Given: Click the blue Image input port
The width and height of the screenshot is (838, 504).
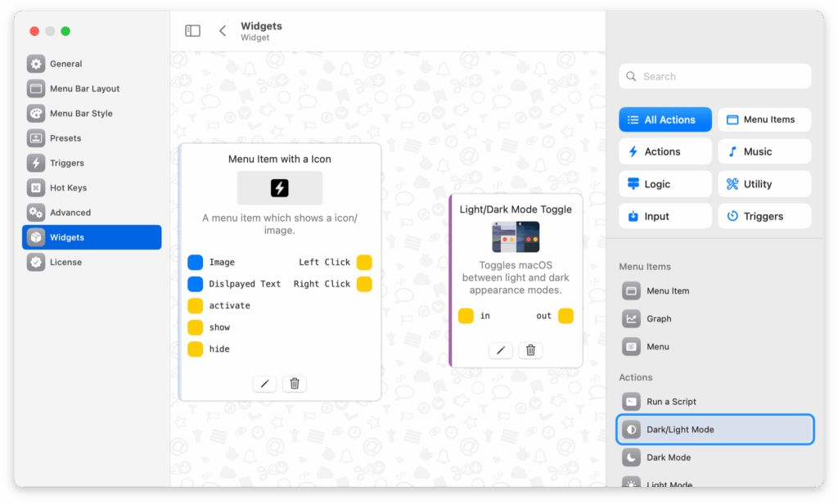Looking at the screenshot, I should (x=196, y=263).
